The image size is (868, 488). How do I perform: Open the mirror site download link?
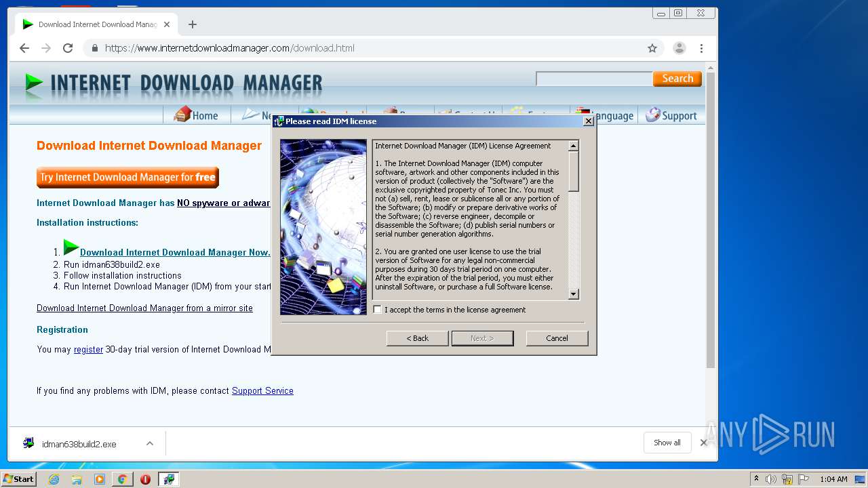coord(144,308)
